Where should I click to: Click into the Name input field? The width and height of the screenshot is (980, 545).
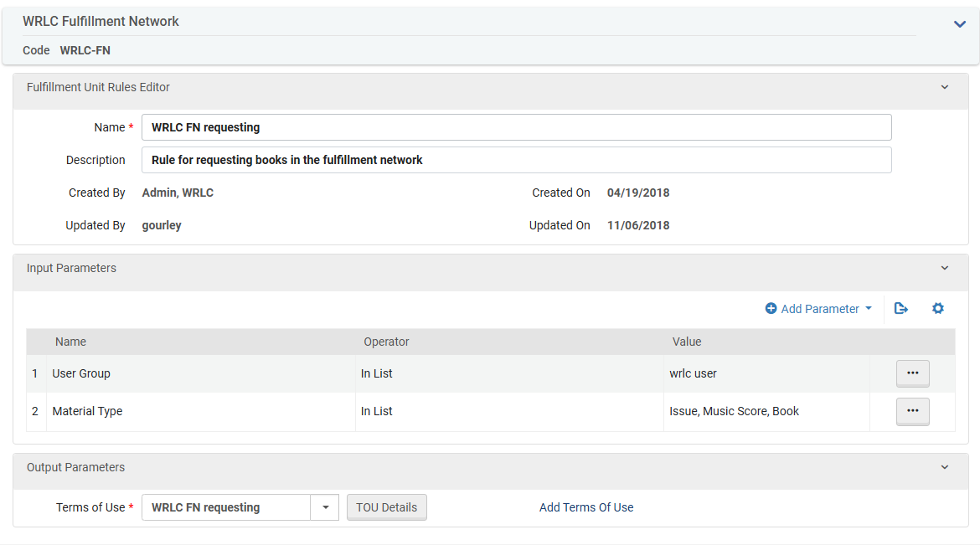[516, 127]
